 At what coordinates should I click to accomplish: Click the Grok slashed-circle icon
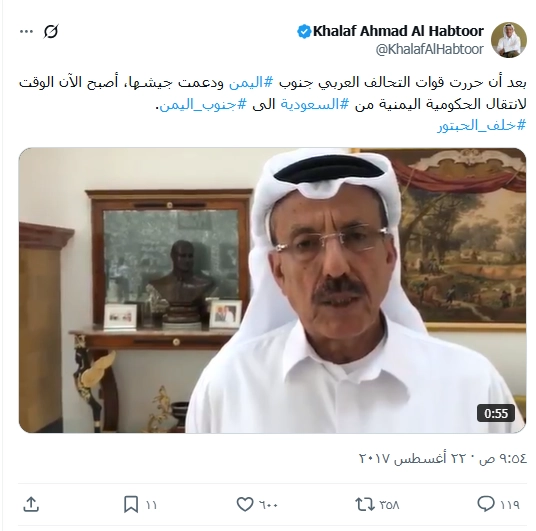(51, 31)
